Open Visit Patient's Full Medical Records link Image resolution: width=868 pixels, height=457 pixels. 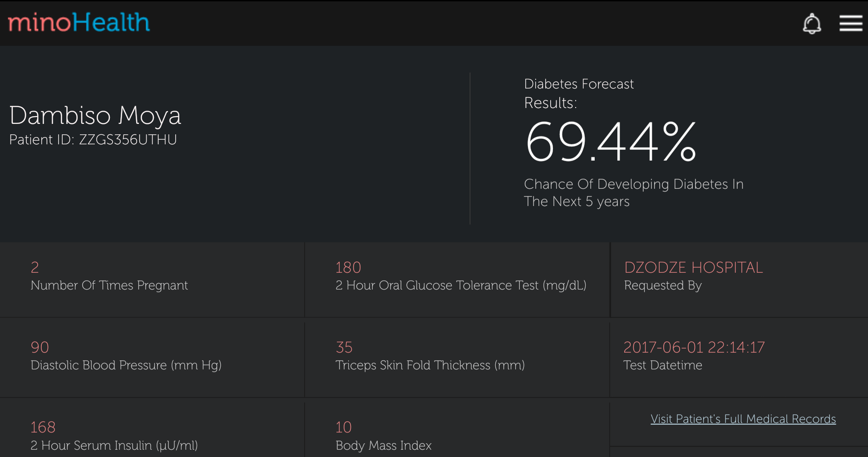click(x=743, y=419)
